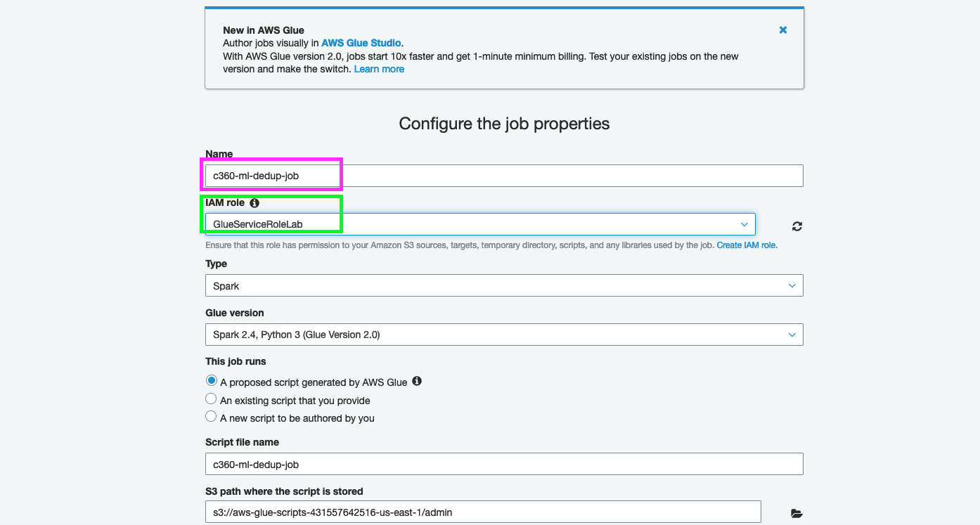Click into the Script file name field
This screenshot has width=980, height=525.
click(x=503, y=464)
